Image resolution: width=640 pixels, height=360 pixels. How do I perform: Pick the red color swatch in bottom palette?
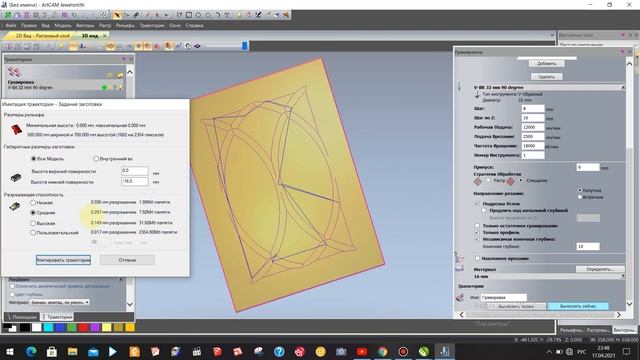[x=83, y=327]
